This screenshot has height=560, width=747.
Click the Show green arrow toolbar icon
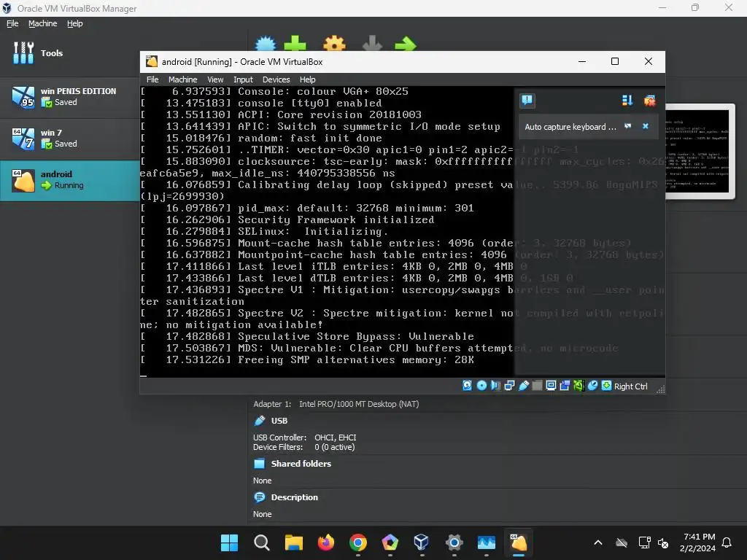coord(406,43)
